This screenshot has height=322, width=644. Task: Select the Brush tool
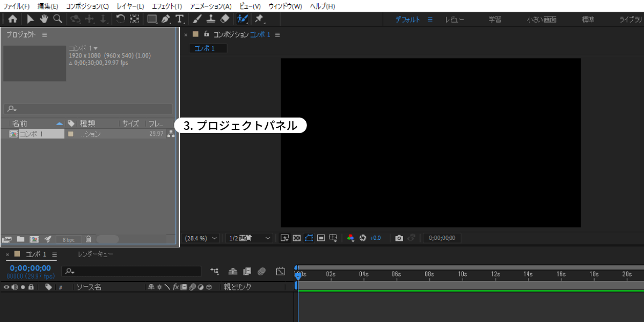click(197, 19)
